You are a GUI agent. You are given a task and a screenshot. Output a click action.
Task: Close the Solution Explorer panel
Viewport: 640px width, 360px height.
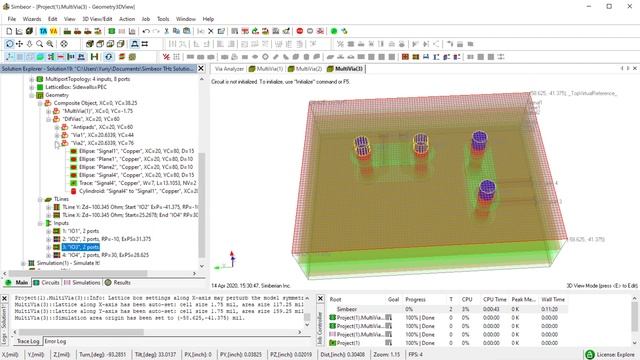201,69
